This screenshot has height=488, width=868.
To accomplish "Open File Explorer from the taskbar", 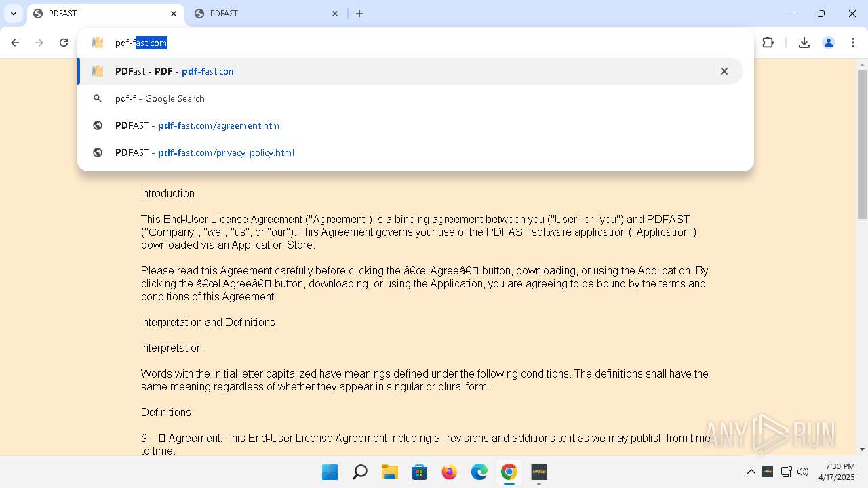I will [x=390, y=472].
